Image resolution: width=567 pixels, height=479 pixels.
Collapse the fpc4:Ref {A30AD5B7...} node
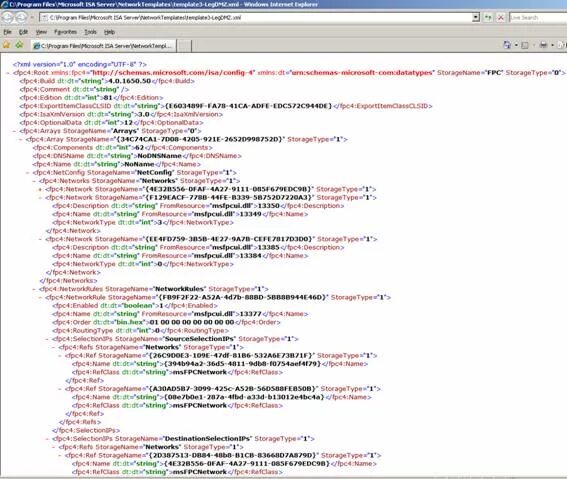tap(60, 389)
